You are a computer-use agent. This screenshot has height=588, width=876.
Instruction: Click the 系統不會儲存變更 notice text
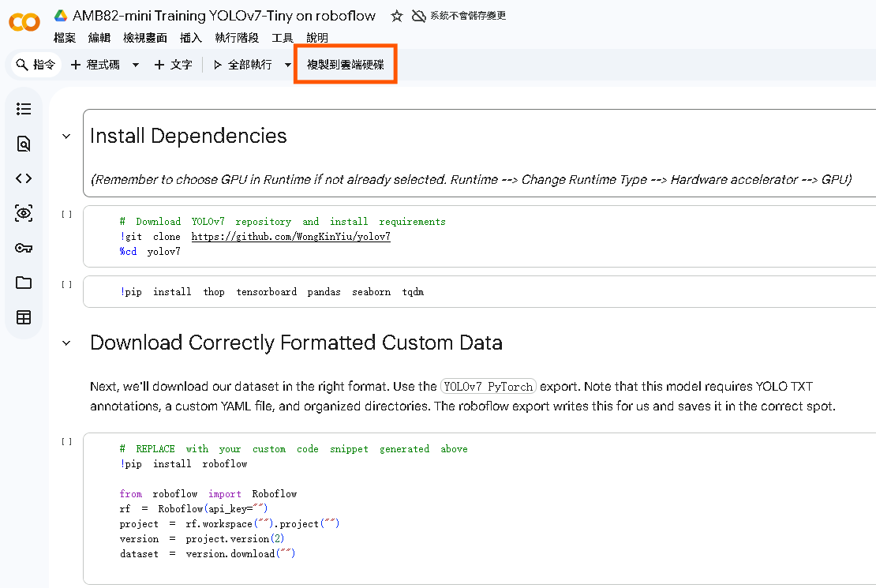tap(468, 16)
